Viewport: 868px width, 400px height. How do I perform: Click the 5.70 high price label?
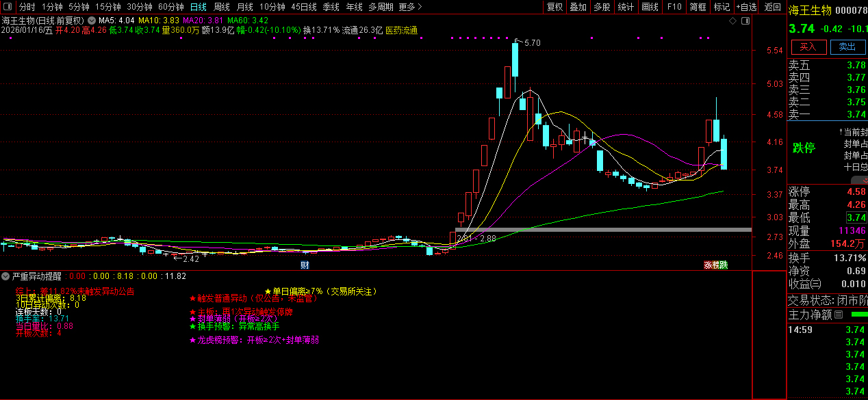click(531, 43)
